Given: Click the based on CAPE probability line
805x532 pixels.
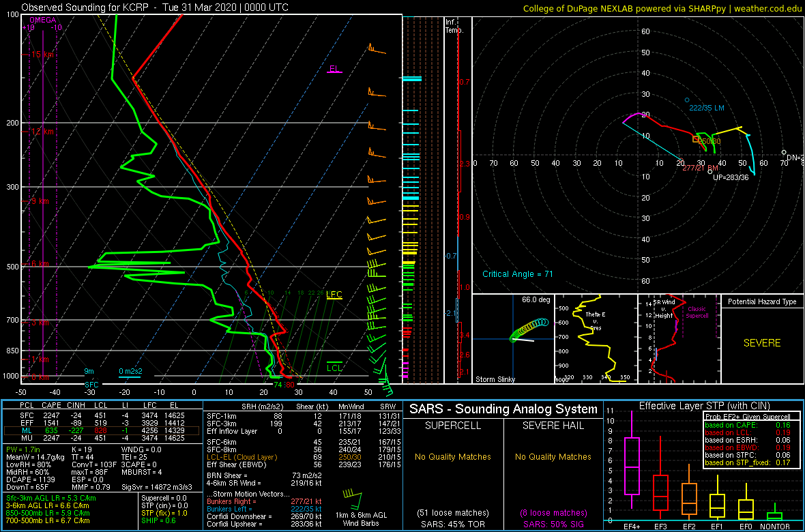Looking at the screenshot, I should [748, 425].
